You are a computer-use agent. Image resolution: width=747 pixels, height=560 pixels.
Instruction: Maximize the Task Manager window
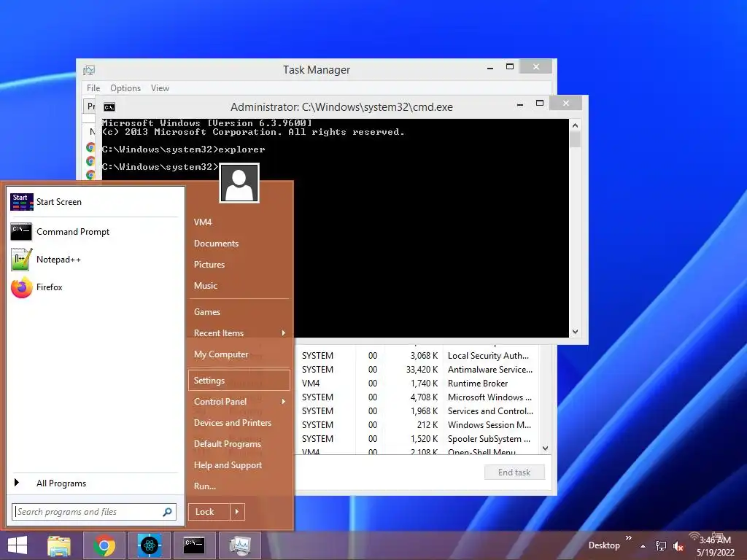point(510,66)
